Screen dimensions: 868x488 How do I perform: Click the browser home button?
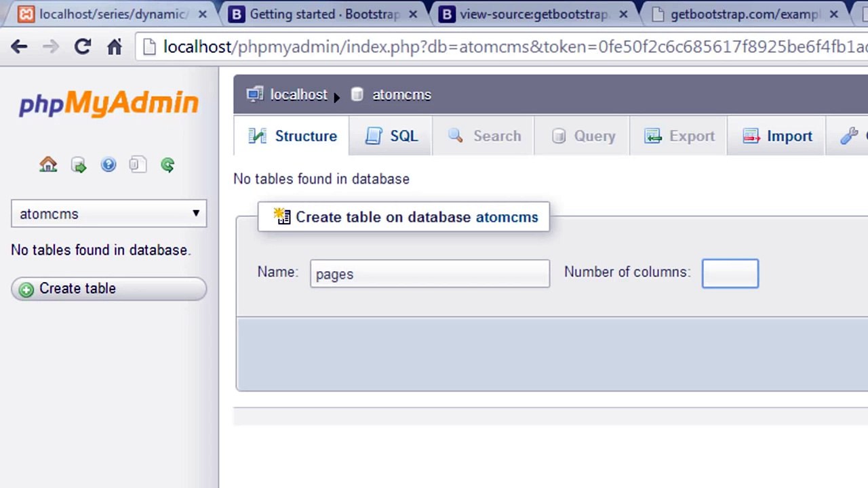click(x=115, y=46)
